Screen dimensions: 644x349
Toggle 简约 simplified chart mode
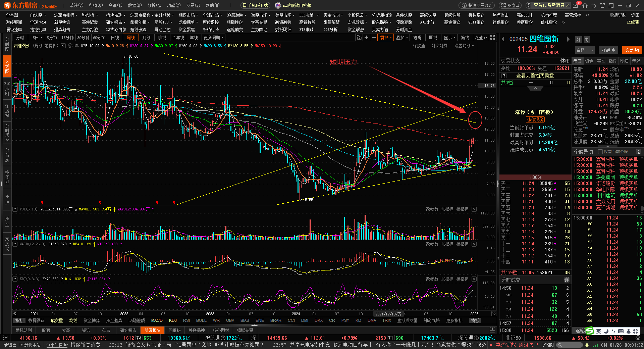[465, 38]
